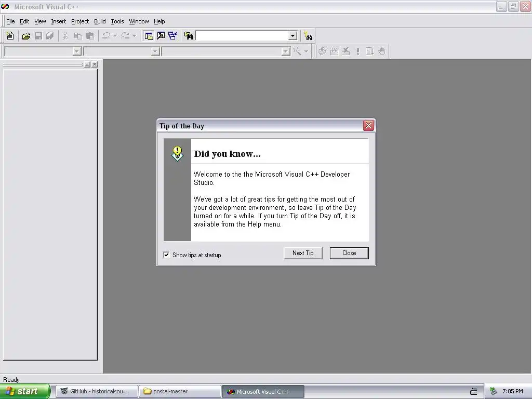The width and height of the screenshot is (532, 399).
Task: Open the redo history dropdown arrow
Action: 135,36
